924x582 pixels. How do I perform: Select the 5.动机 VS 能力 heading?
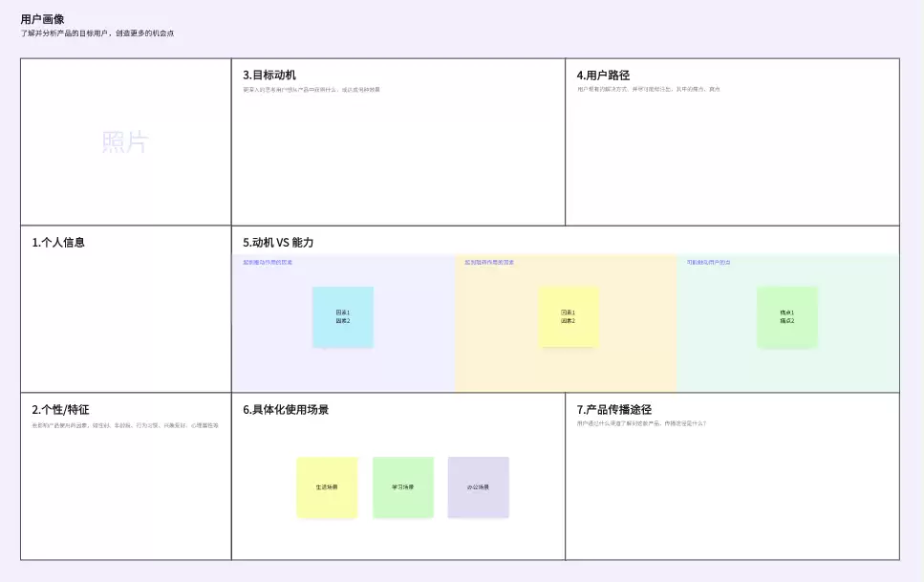(278, 243)
